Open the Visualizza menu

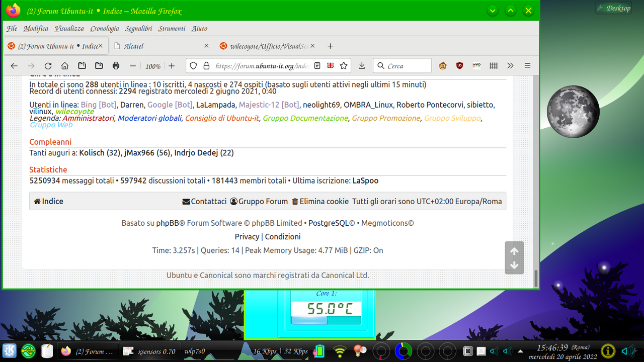pyautogui.click(x=69, y=29)
